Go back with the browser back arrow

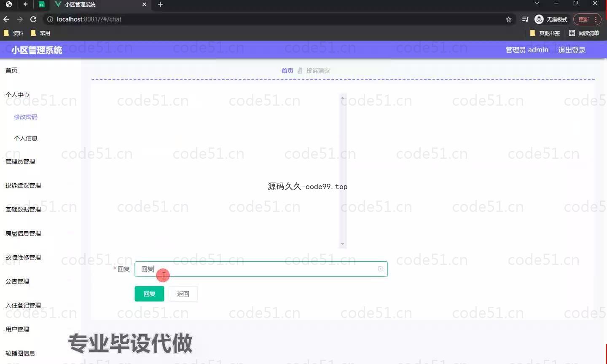pyautogui.click(x=6, y=19)
